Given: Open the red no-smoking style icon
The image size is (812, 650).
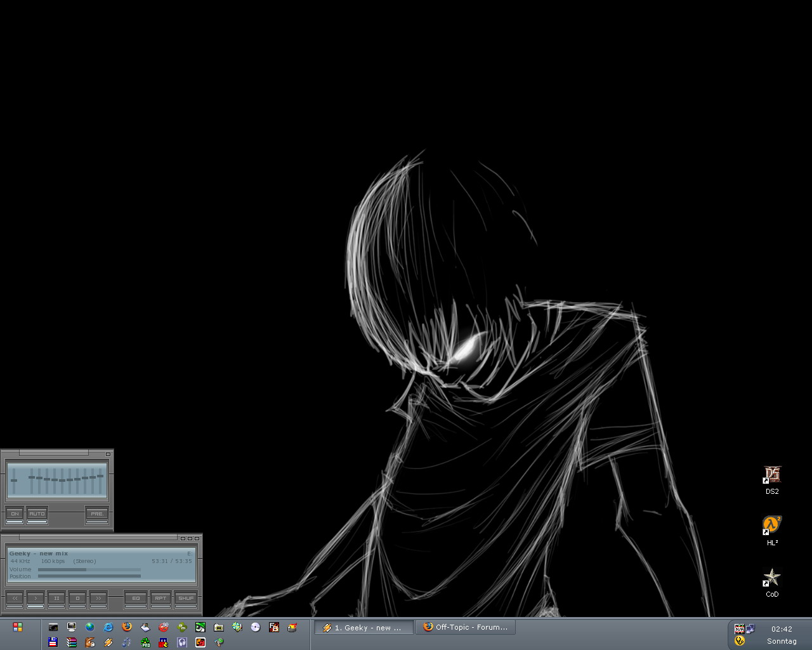Looking at the screenshot, I should (x=164, y=627).
